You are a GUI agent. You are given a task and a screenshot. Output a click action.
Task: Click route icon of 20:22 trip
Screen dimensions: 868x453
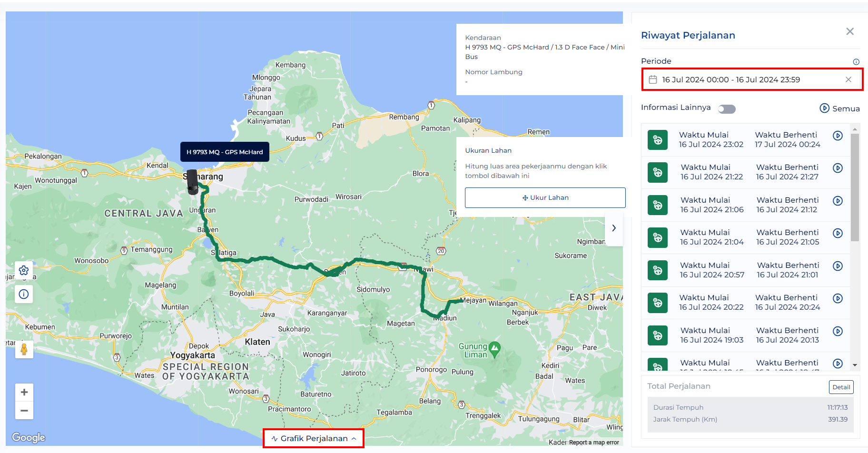tap(658, 303)
